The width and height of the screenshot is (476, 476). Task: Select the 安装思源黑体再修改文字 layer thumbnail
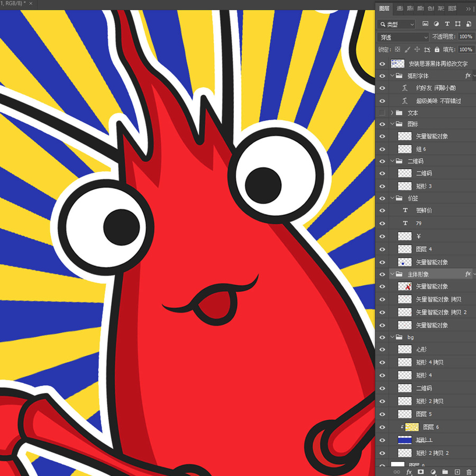coord(398,63)
